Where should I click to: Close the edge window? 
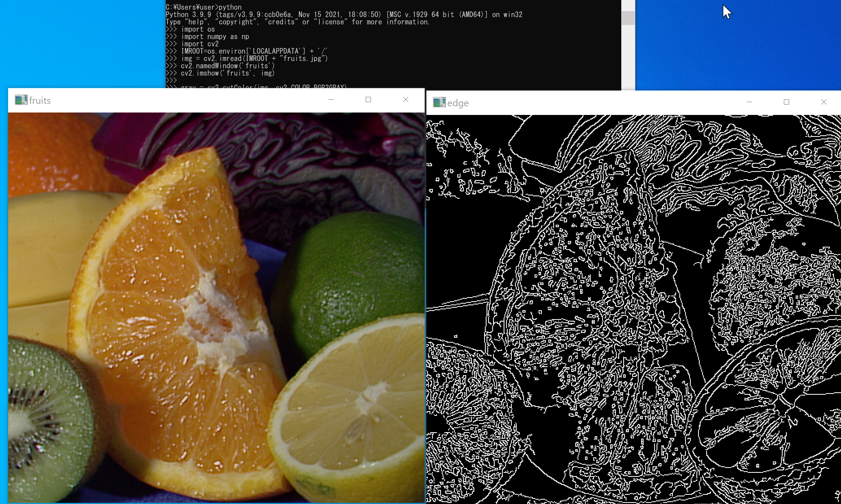pyautogui.click(x=824, y=102)
